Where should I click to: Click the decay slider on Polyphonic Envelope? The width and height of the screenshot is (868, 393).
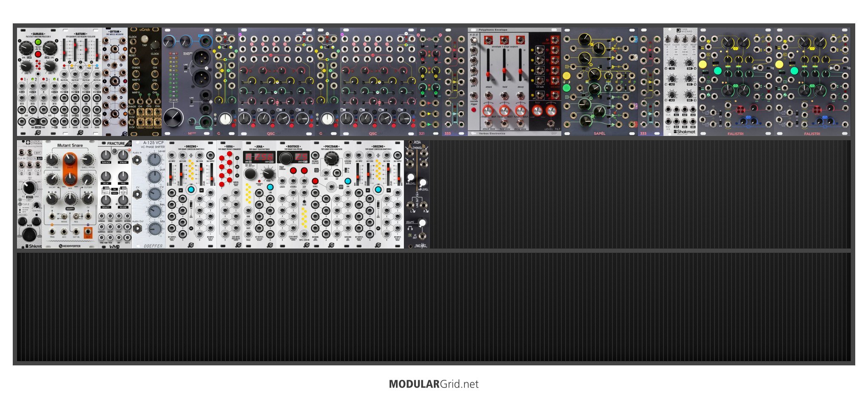pyautogui.click(x=520, y=65)
